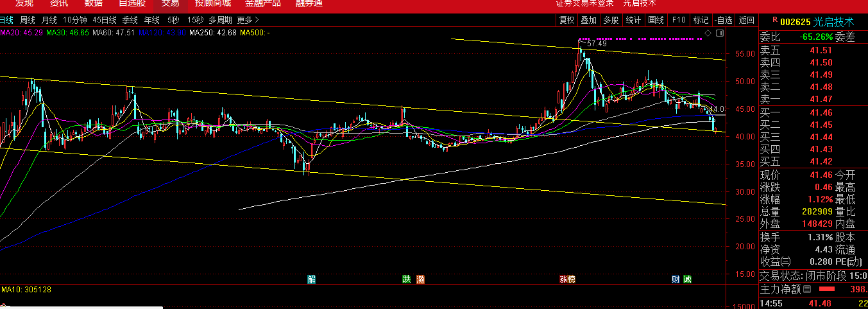
Task: Click the 57.49 peak price label
Action: click(x=597, y=44)
